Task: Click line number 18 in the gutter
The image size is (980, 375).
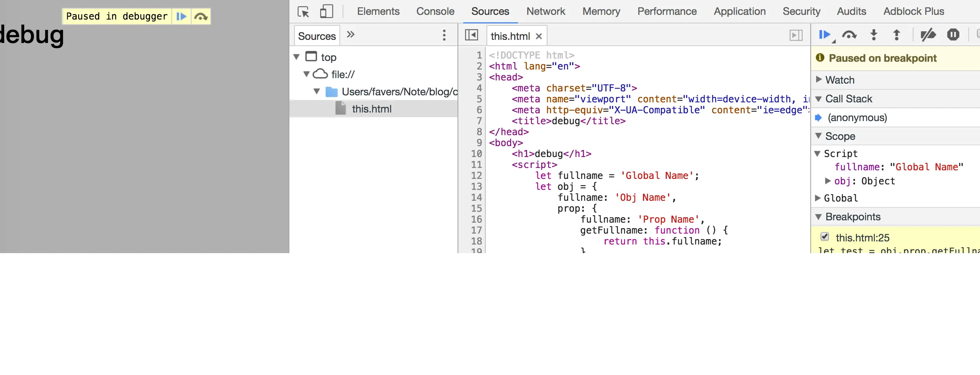Action: pyautogui.click(x=476, y=241)
